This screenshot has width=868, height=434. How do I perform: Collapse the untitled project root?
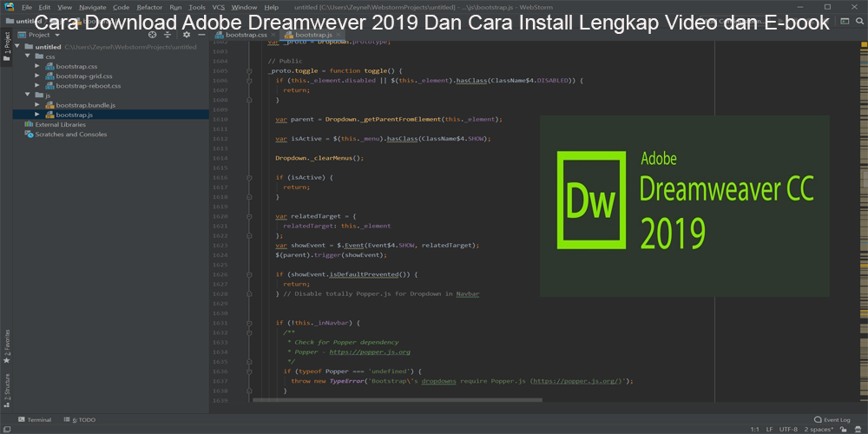[17, 47]
